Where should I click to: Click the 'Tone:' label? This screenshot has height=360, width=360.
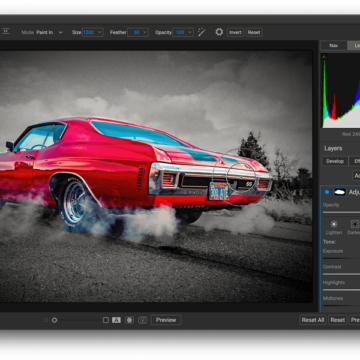[x=329, y=242]
